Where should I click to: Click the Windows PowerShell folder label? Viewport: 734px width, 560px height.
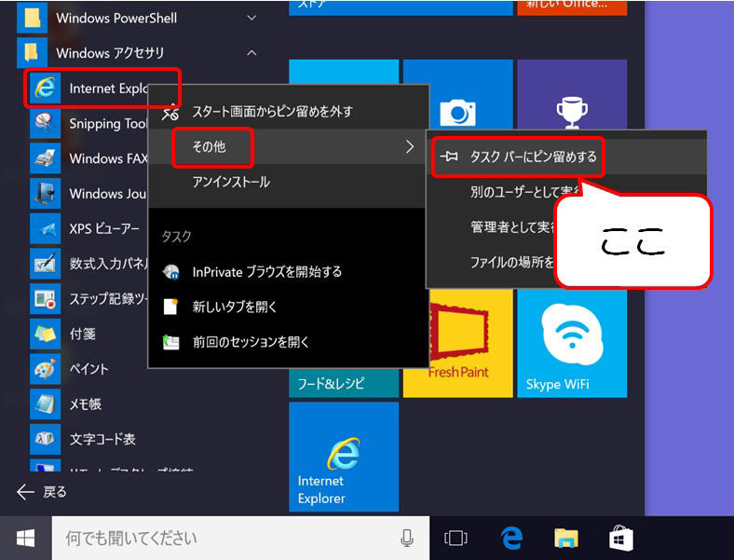click(116, 19)
